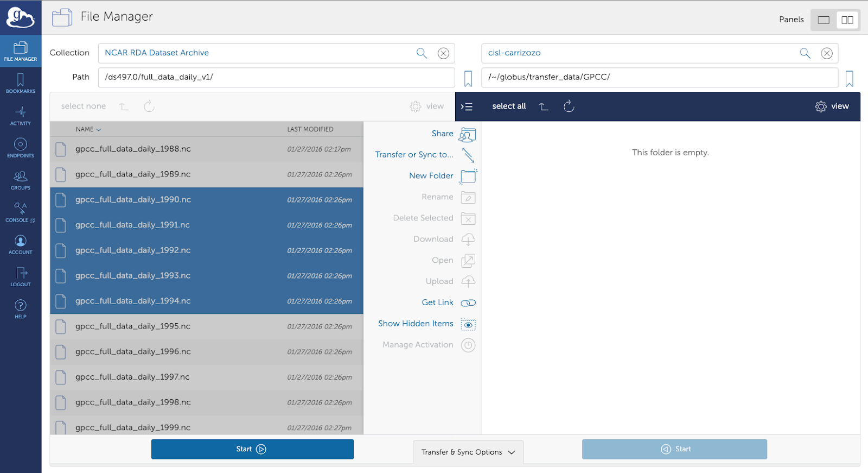Start transfer from the left pane
This screenshot has height=473, width=868.
[x=252, y=449]
